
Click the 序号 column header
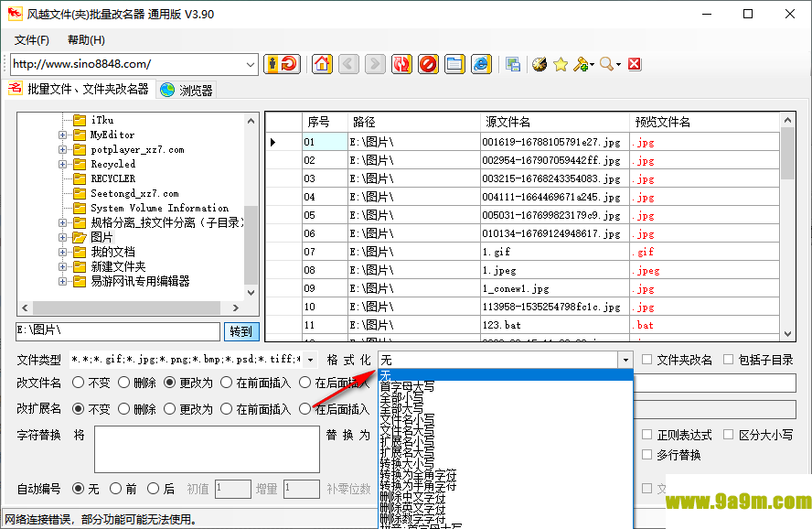tap(325, 123)
